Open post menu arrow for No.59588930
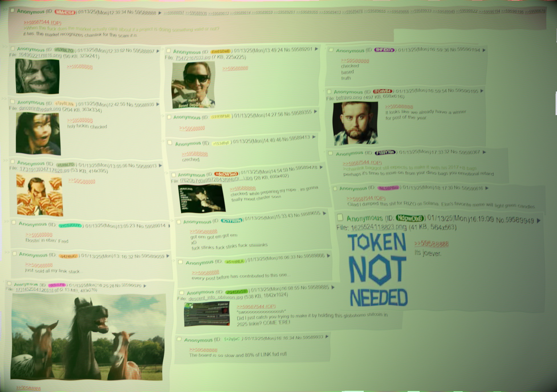 [x=158, y=105]
